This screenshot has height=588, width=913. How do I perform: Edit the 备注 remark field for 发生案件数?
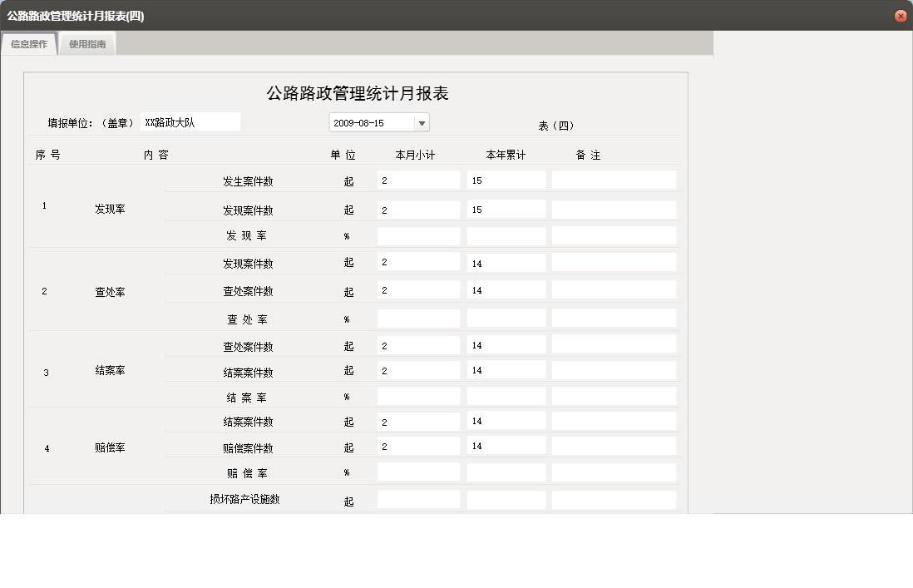point(611,180)
